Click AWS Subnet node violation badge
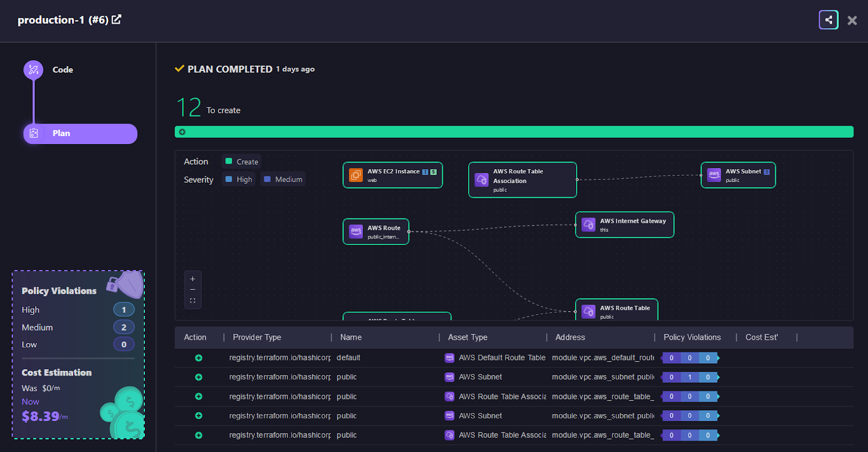 [x=767, y=172]
